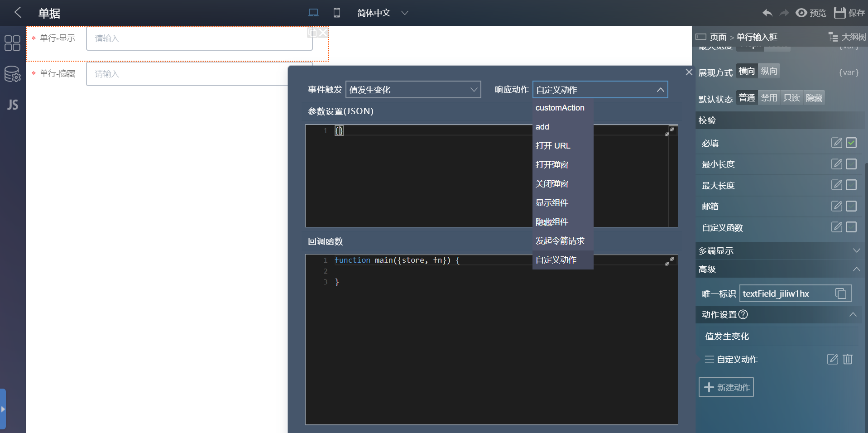Choose 发起令箭请求 from the list
The width and height of the screenshot is (868, 433).
(563, 241)
